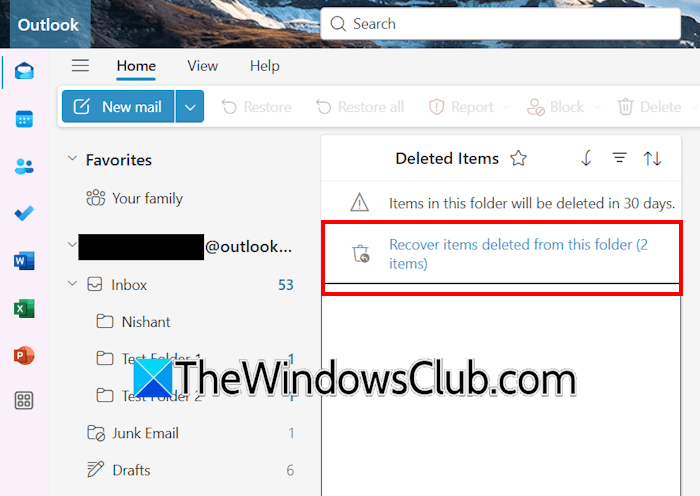
Task: Launch Excel from the left app rail
Action: point(24,308)
